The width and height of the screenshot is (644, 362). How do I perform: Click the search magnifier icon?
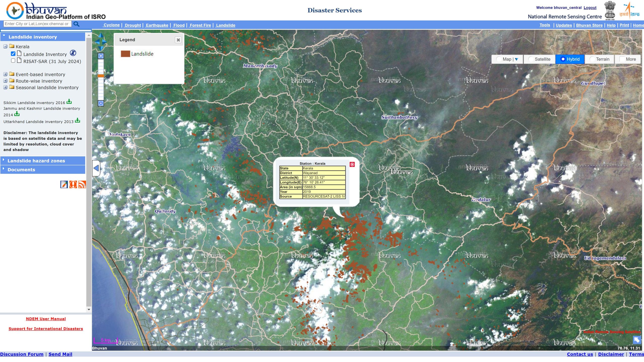pyautogui.click(x=76, y=24)
